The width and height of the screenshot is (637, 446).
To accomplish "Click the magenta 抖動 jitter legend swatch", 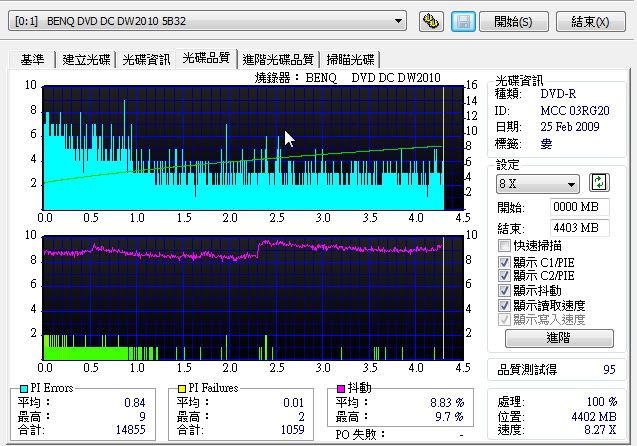I will 341,389.
